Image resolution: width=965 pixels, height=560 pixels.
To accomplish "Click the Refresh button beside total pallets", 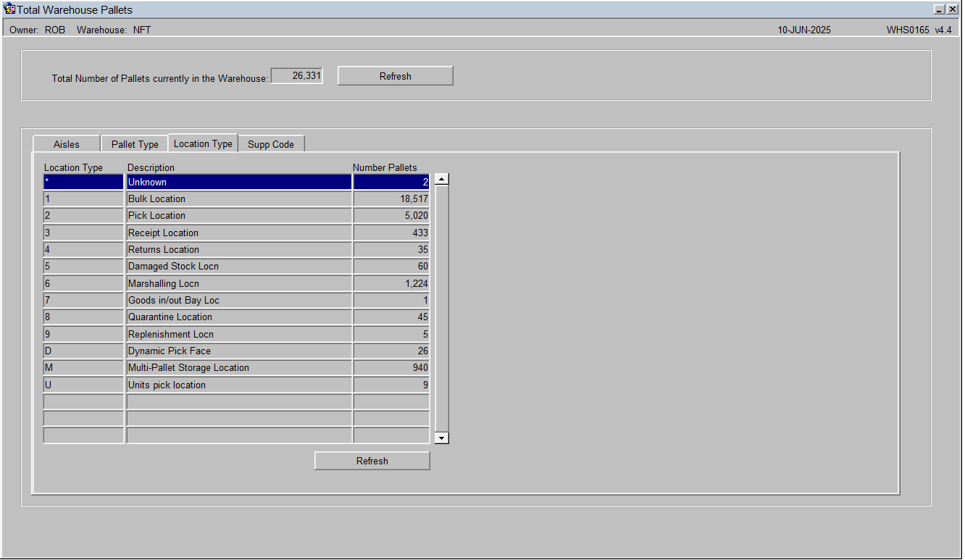I will click(x=396, y=76).
